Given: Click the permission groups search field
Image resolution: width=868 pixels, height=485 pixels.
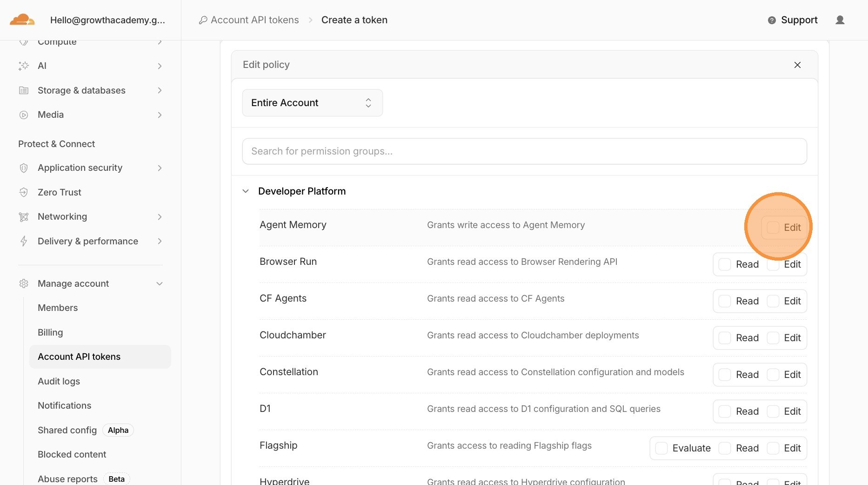Looking at the screenshot, I should pos(524,151).
